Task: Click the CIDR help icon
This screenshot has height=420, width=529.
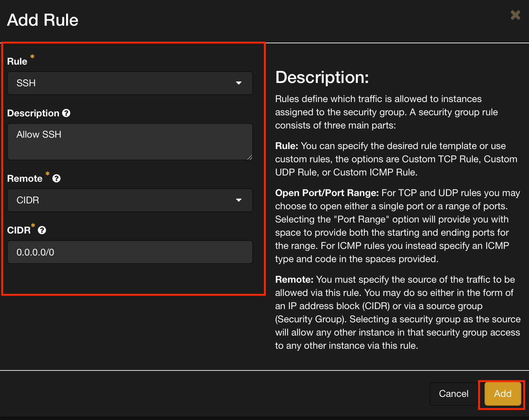Action: pyautogui.click(x=42, y=230)
